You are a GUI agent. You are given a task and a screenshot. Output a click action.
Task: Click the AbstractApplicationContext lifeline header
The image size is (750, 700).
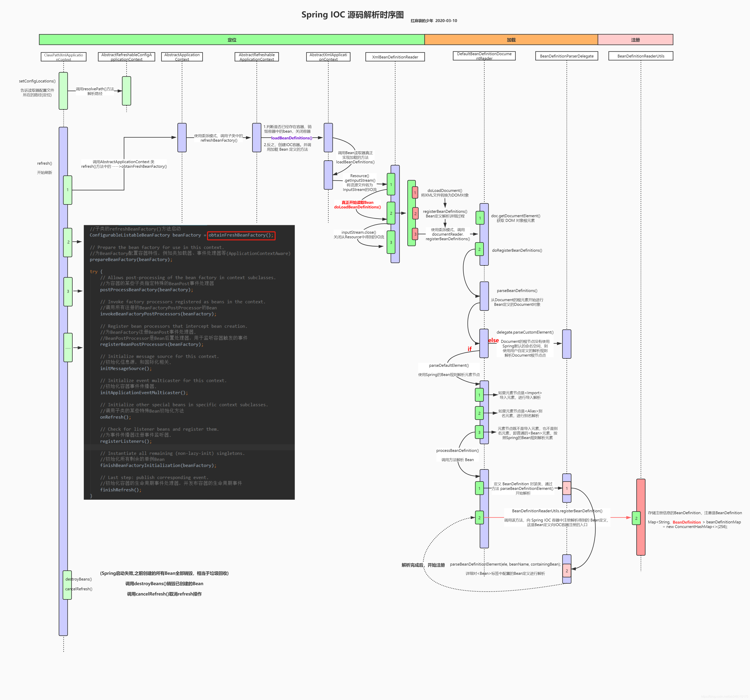(x=182, y=57)
